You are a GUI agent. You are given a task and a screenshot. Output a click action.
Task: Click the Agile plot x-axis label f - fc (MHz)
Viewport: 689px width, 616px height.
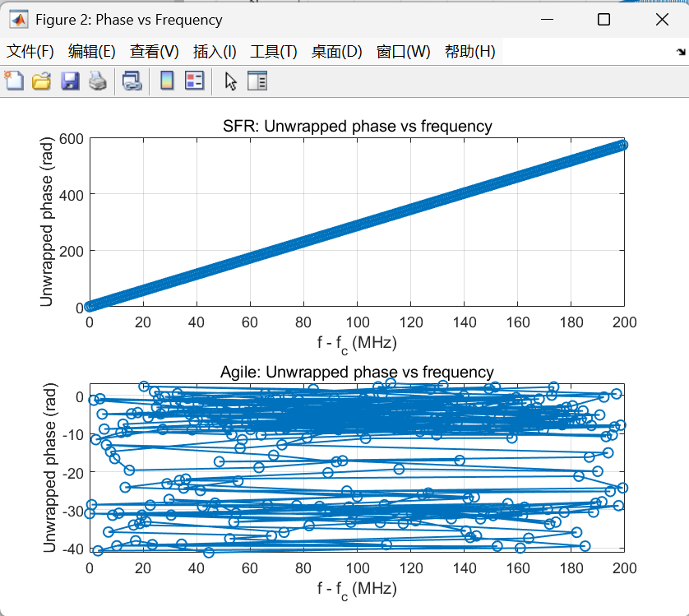point(357,589)
